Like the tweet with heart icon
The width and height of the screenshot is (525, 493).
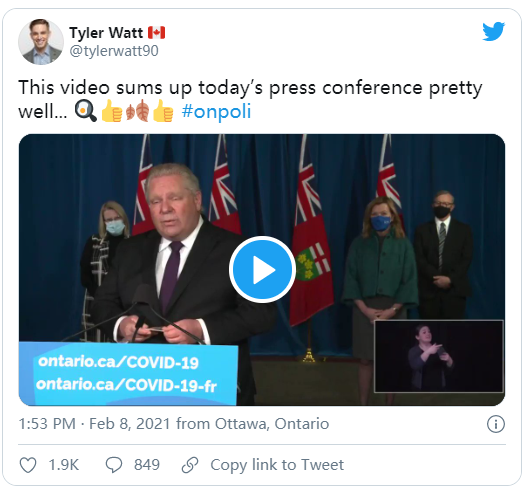28,465
